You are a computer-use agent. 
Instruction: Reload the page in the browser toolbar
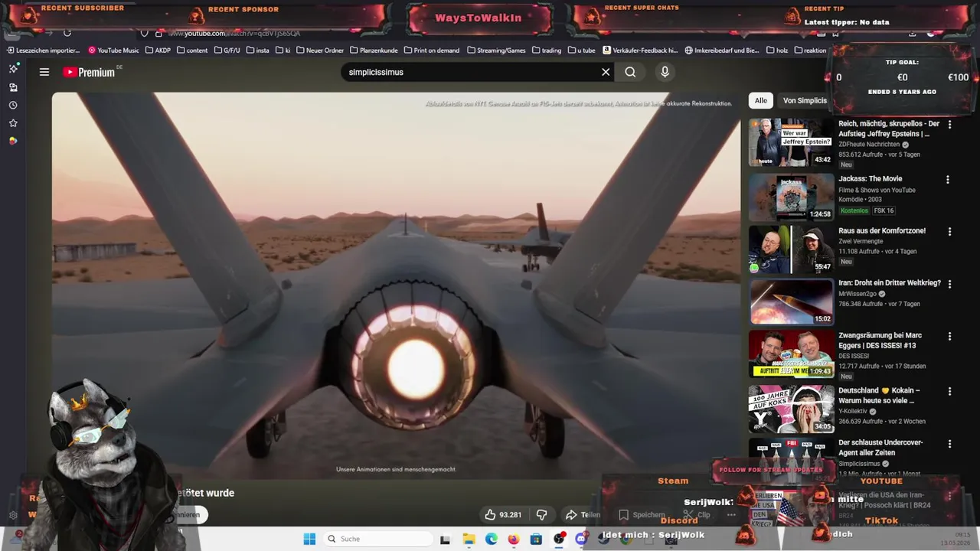[67, 33]
